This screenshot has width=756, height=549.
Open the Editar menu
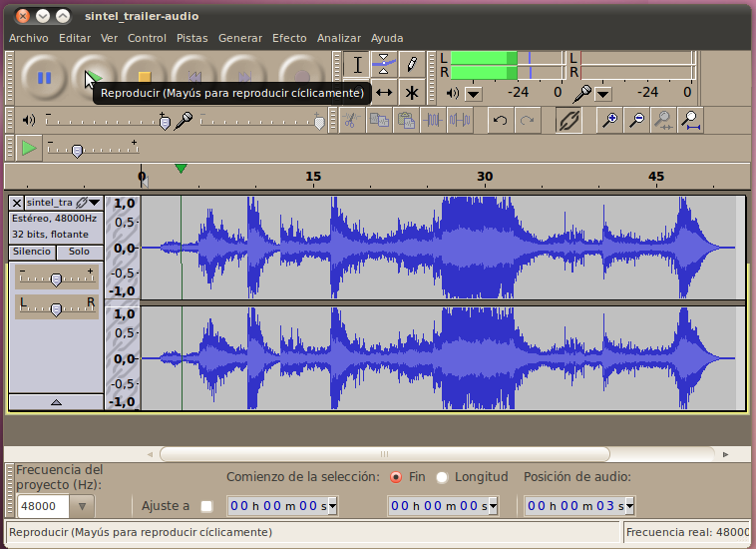coord(75,38)
